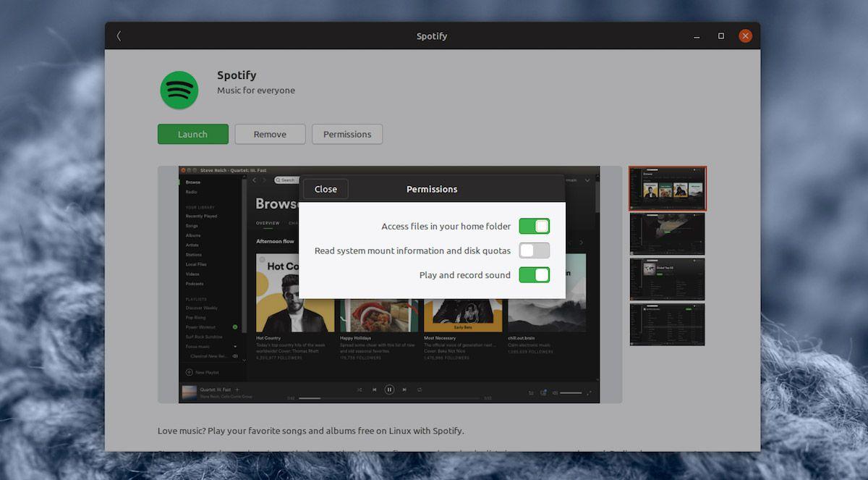Viewport: 868px width, 480px height.
Task: Click the shuffle icon in the player controls
Action: [359, 390]
